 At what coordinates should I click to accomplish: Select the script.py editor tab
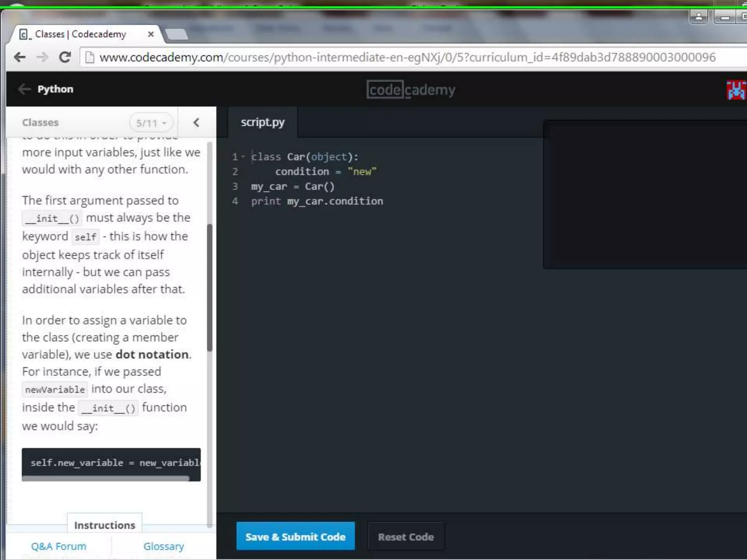[x=263, y=122]
